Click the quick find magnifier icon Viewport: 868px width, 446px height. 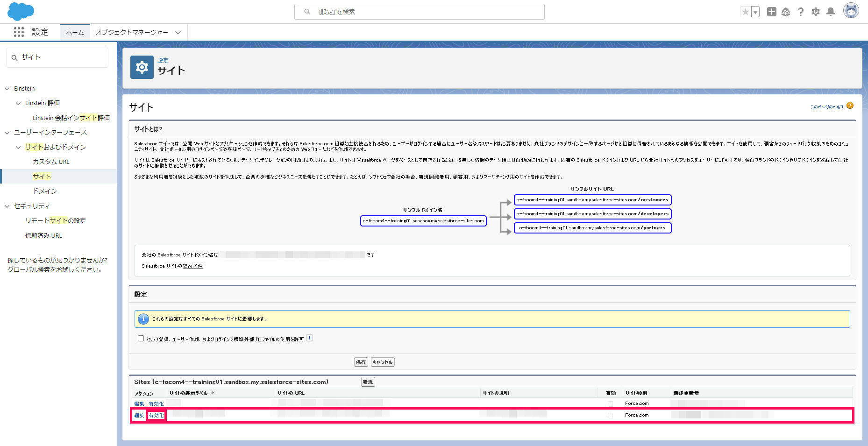14,57
